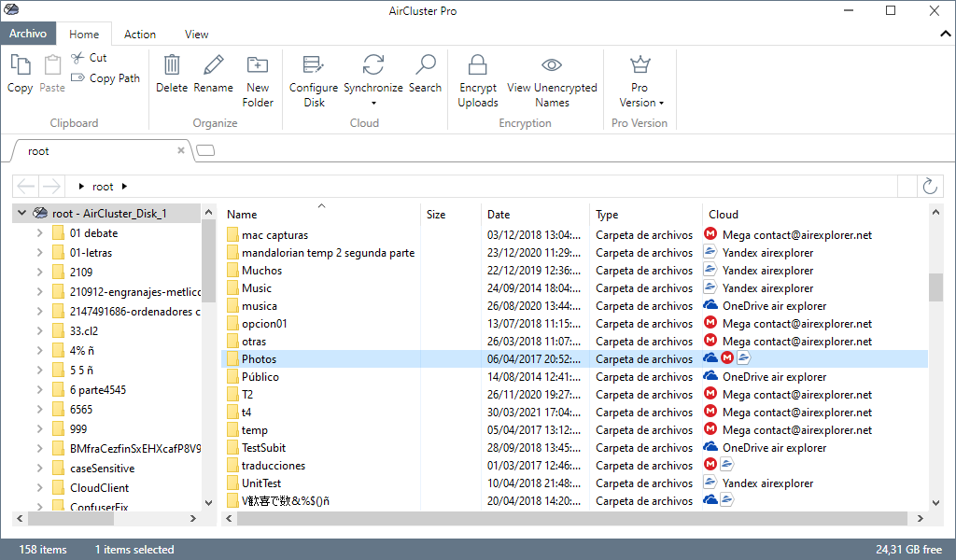Click the file list horizontal scrollbar

tap(571, 519)
